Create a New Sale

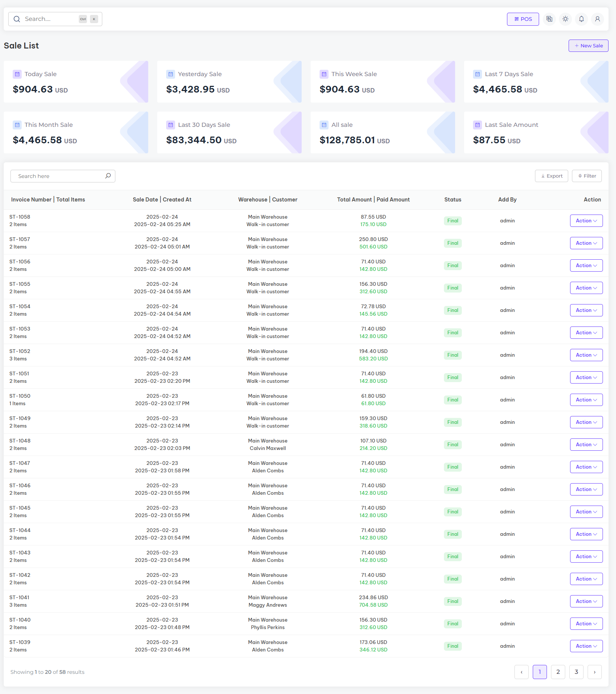(588, 46)
